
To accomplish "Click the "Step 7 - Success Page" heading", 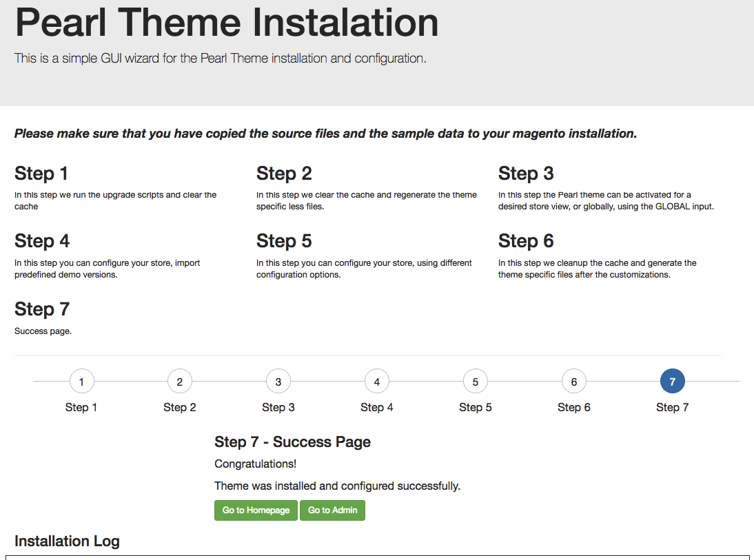I will coord(292,442).
